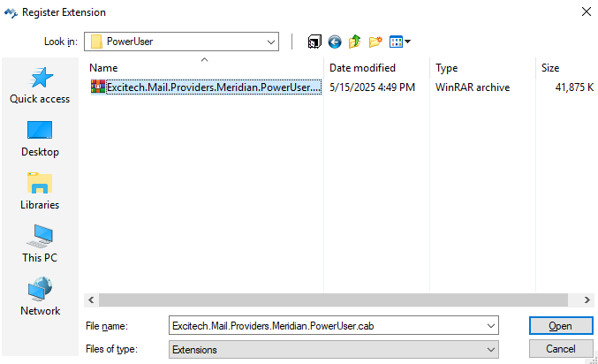Create a new folder

pyautogui.click(x=375, y=42)
